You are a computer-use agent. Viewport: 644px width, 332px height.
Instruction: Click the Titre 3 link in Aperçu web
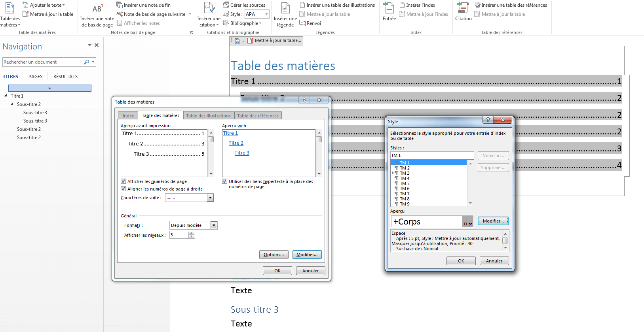(242, 153)
